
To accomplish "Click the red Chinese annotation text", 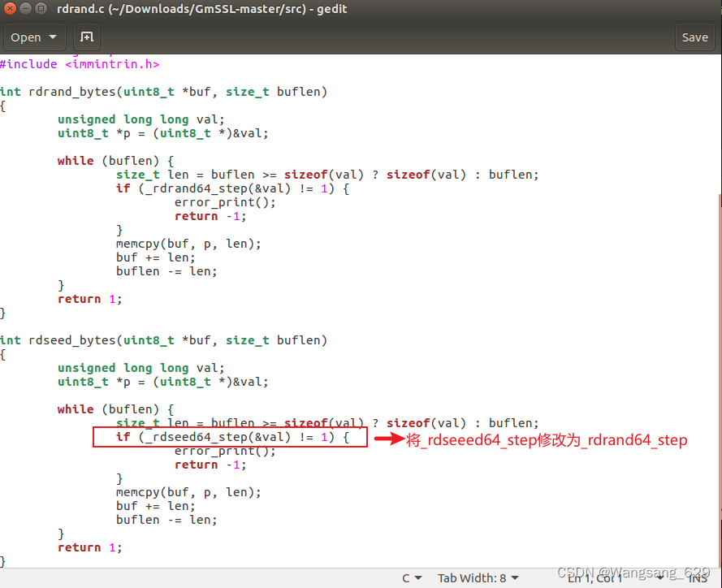I will coord(547,439).
